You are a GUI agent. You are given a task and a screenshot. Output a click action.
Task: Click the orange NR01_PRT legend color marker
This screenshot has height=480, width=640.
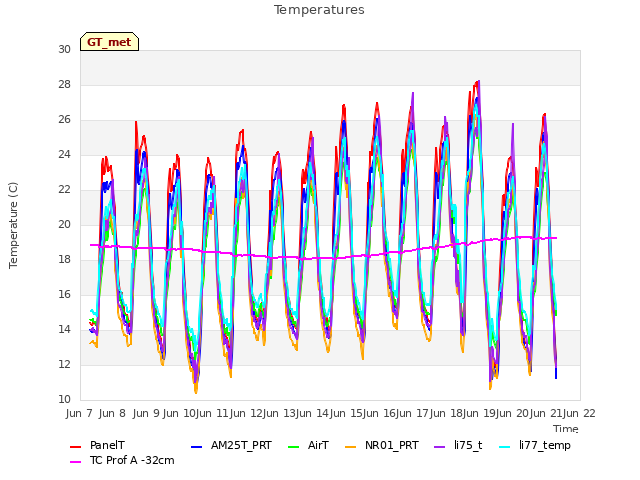[x=351, y=447]
